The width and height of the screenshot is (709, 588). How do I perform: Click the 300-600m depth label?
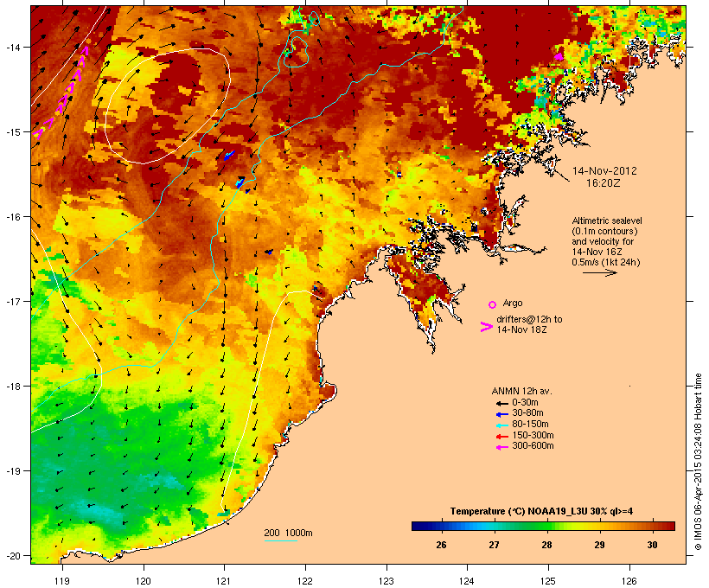click(x=533, y=446)
